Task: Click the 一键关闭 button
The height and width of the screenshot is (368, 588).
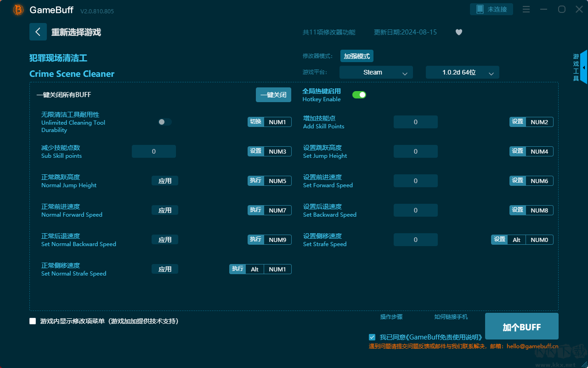Action: 273,95
